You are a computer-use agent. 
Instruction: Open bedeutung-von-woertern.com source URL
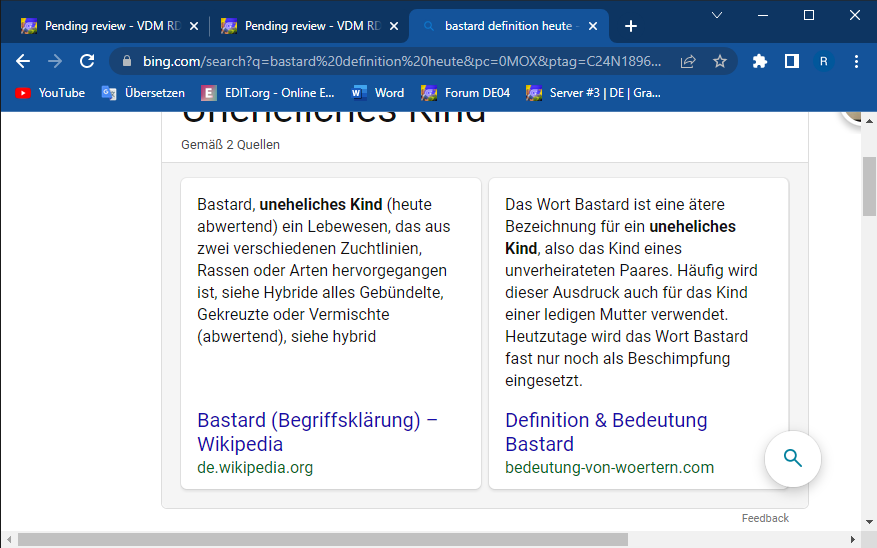tap(610, 467)
